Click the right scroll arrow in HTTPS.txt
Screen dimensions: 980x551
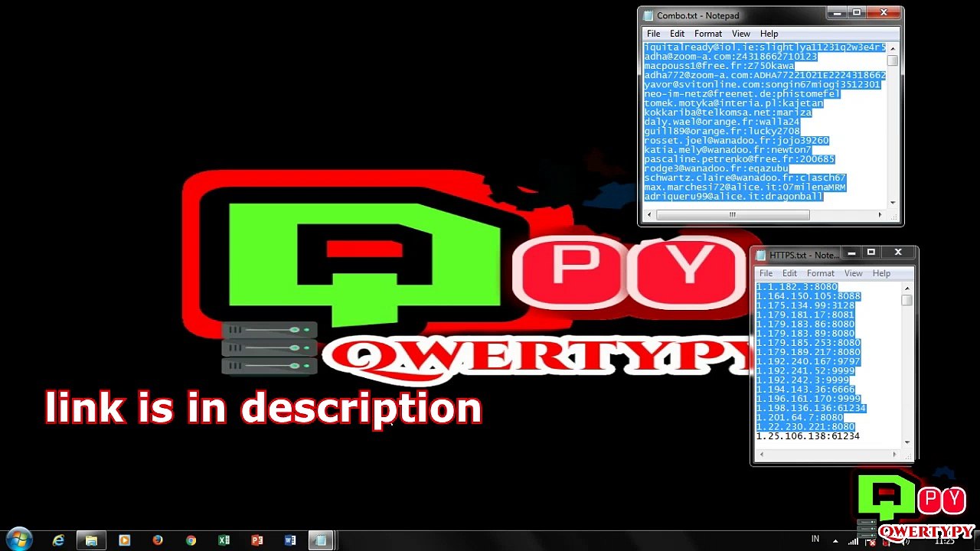(894, 455)
